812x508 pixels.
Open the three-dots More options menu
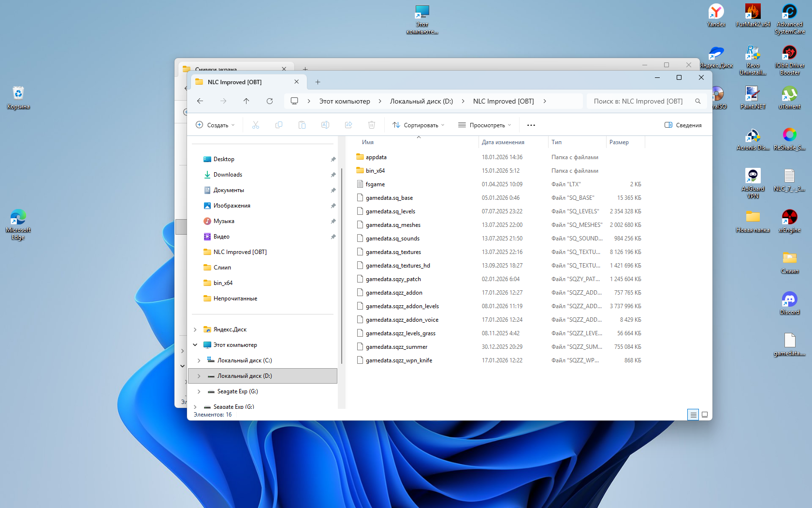pyautogui.click(x=531, y=125)
